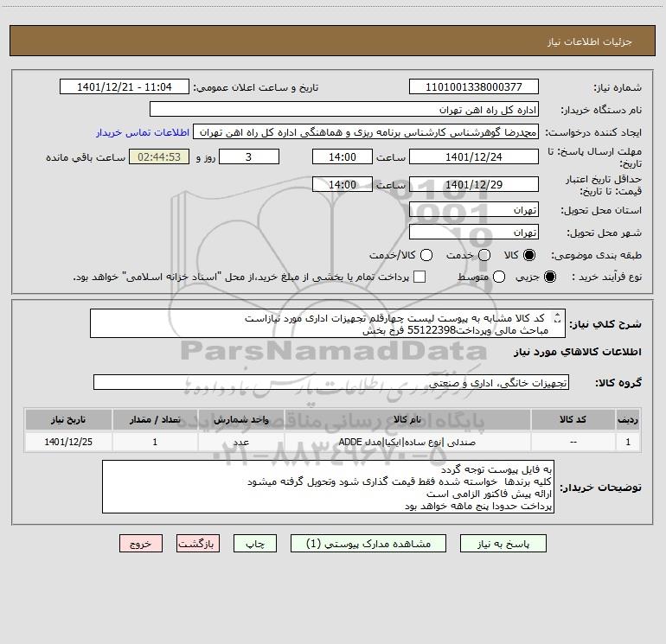Click the کد کالا column header
The image size is (666, 644).
(573, 419)
